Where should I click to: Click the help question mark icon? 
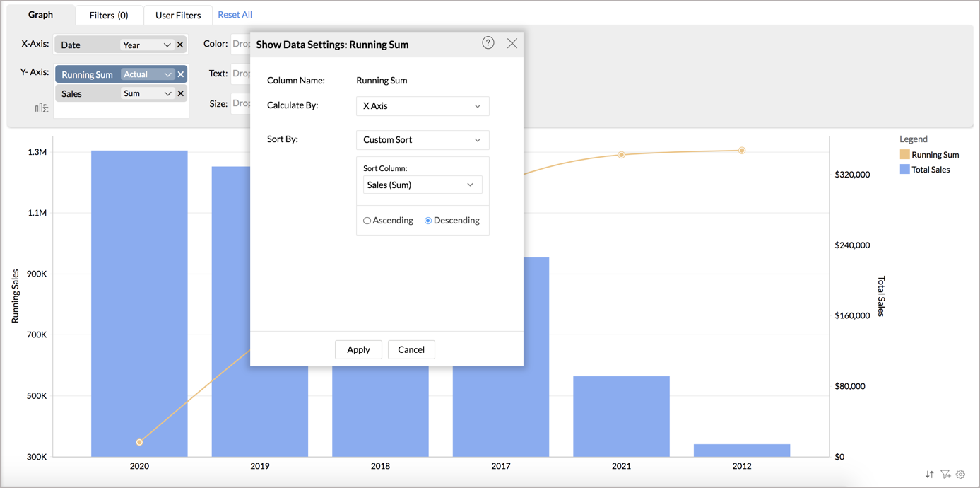[x=488, y=43]
